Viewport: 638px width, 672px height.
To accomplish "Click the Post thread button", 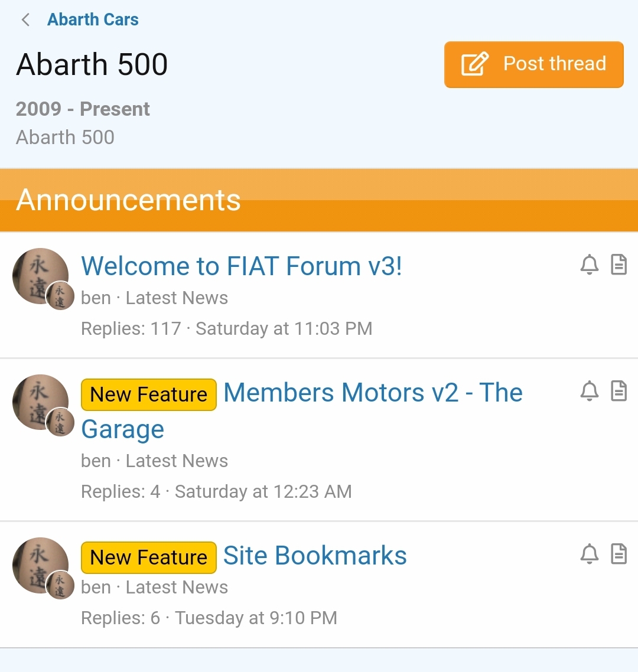I will 534,65.
